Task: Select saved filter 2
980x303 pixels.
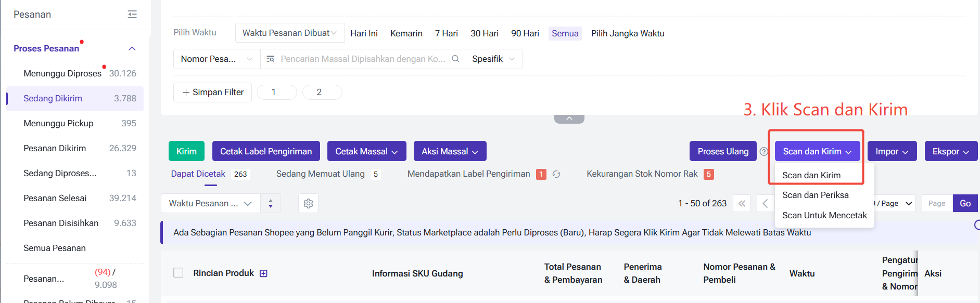Action: pos(322,92)
